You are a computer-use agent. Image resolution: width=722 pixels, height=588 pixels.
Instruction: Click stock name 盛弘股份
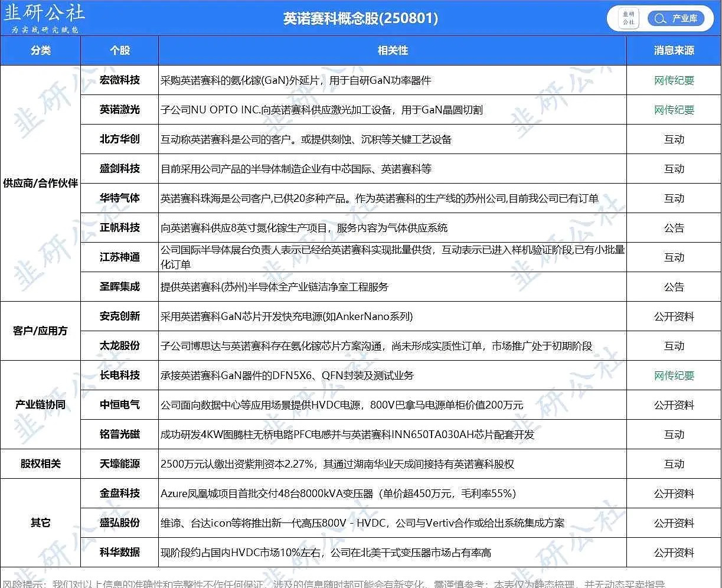coord(120,522)
